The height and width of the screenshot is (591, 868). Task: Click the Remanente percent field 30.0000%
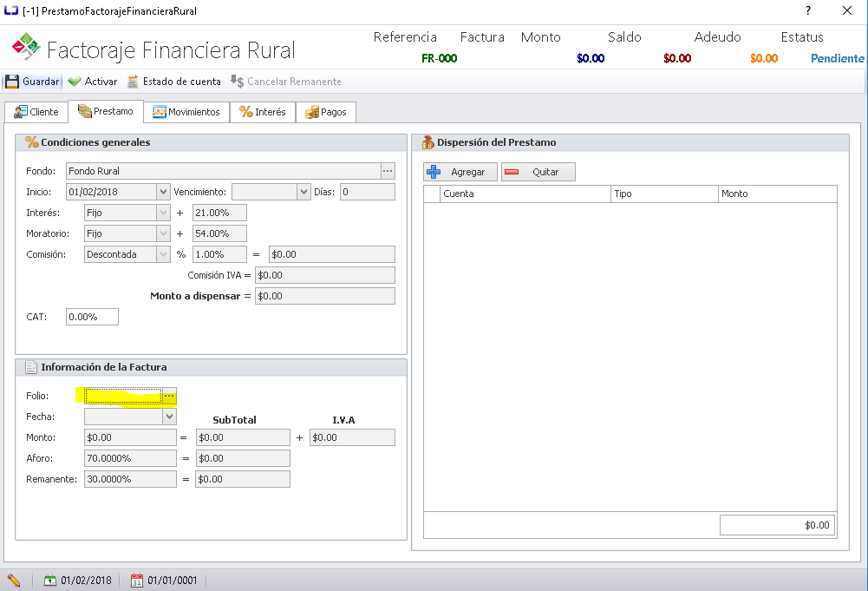130,479
